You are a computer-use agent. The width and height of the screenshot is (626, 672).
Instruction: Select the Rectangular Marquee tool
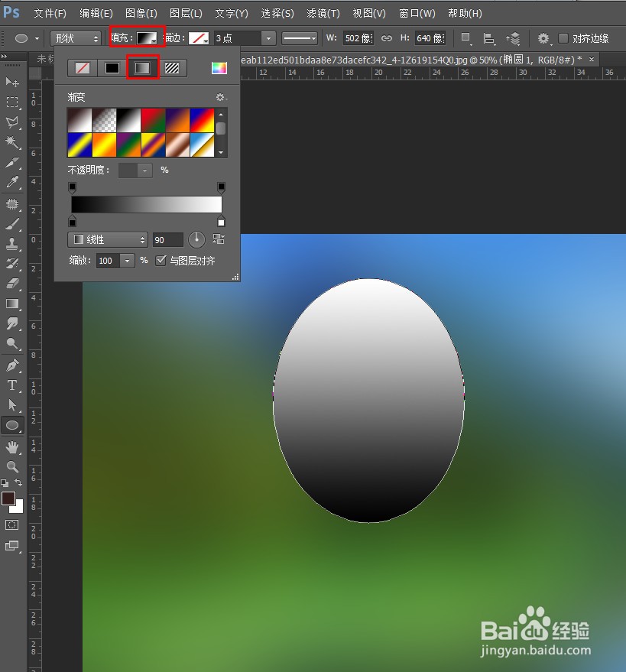pyautogui.click(x=12, y=102)
